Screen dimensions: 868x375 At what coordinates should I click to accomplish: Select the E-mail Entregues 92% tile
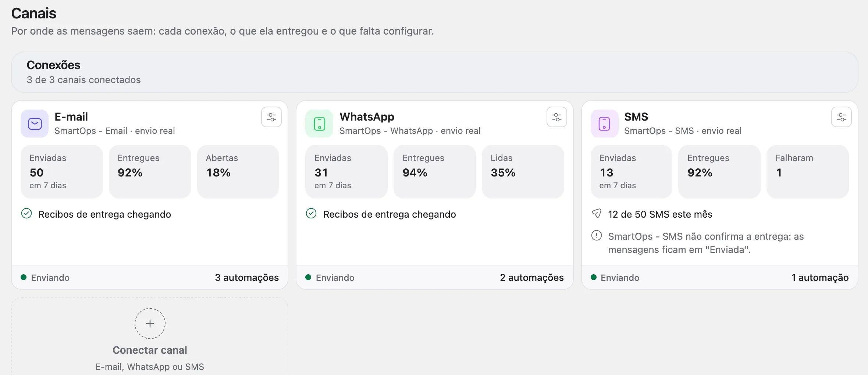150,172
